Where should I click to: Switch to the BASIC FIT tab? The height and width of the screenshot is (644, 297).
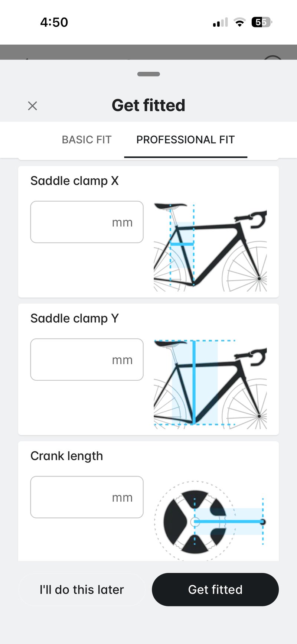(x=87, y=140)
